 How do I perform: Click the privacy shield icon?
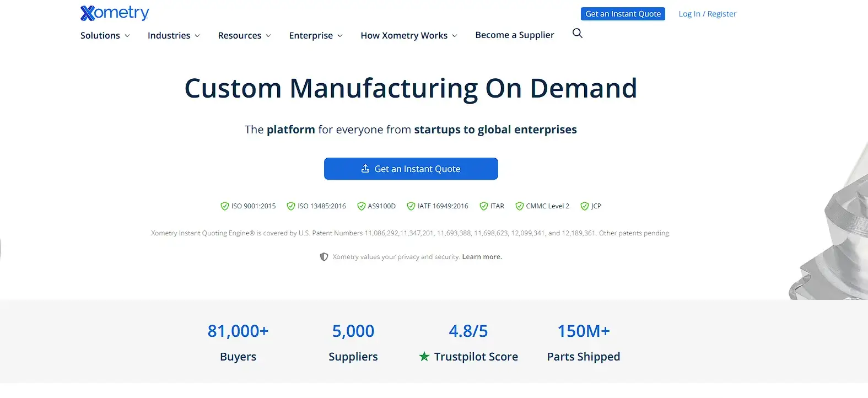tap(324, 257)
